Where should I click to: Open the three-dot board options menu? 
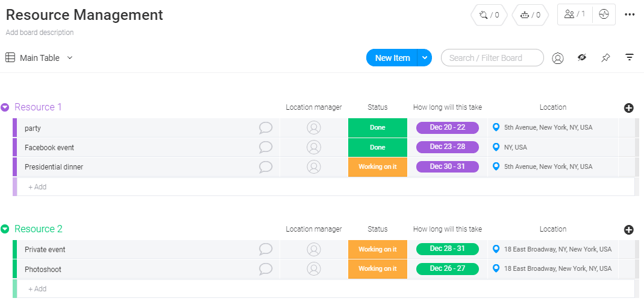tap(630, 14)
